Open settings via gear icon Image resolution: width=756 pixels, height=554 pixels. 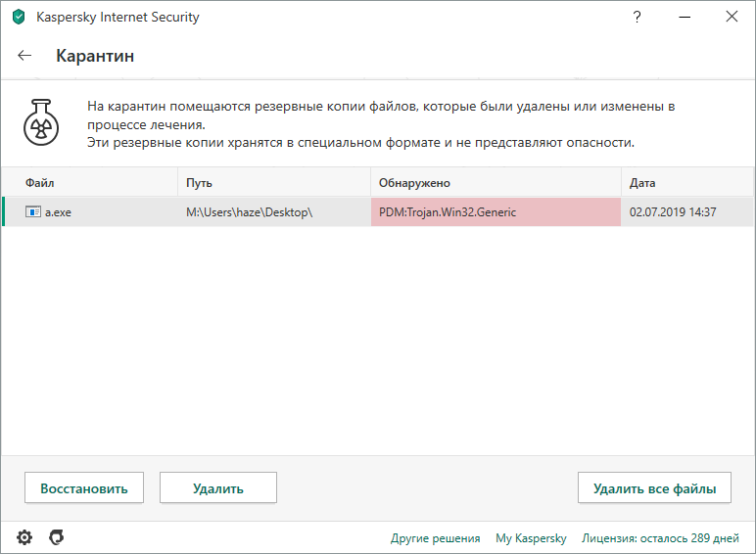[x=24, y=537]
